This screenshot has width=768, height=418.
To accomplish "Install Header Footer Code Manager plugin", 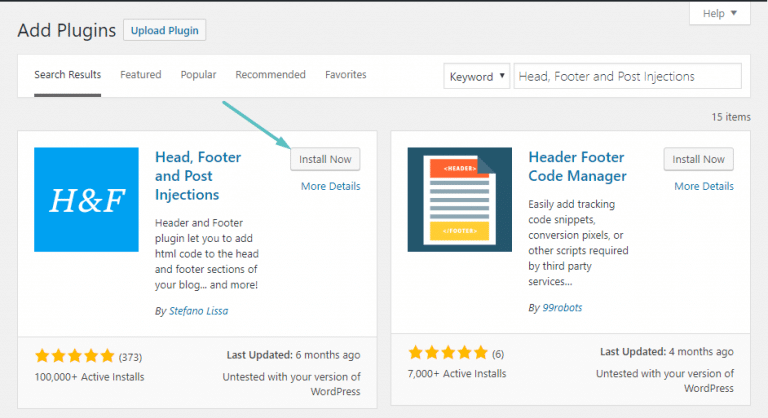I will point(698,159).
